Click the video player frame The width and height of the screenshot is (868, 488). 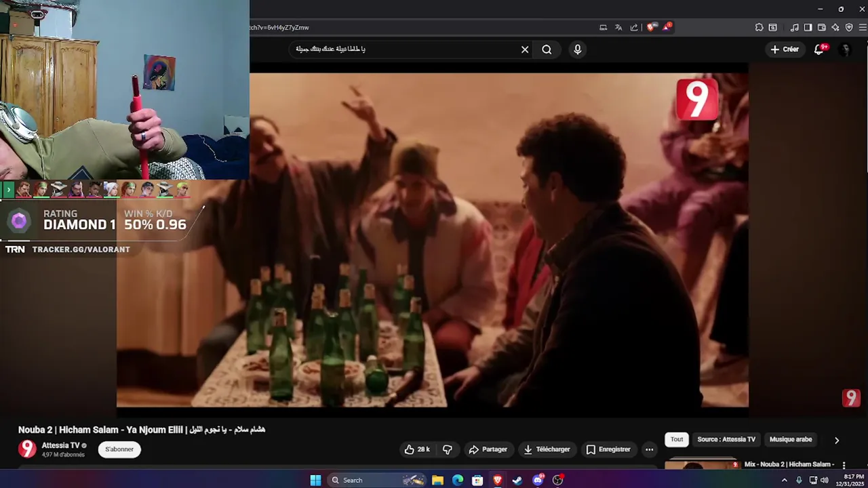click(433, 240)
